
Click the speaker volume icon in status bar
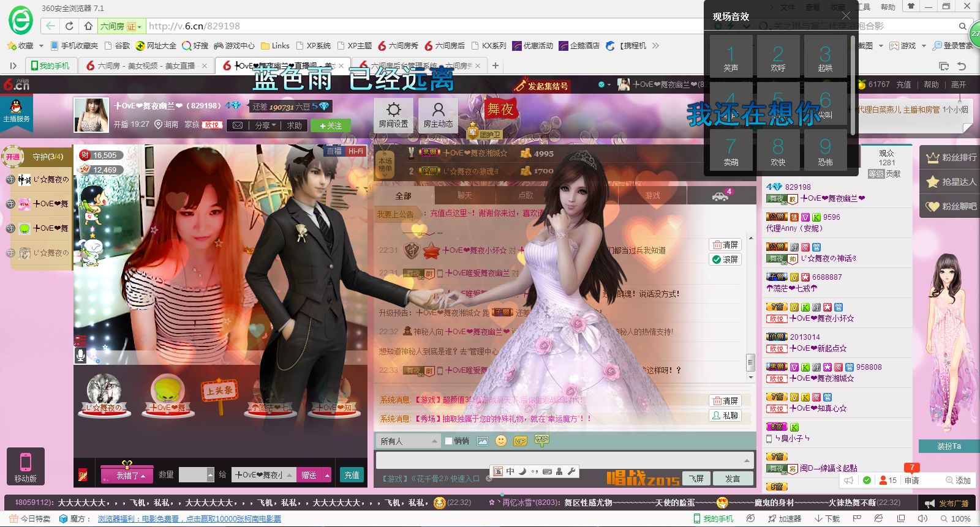coord(923,518)
